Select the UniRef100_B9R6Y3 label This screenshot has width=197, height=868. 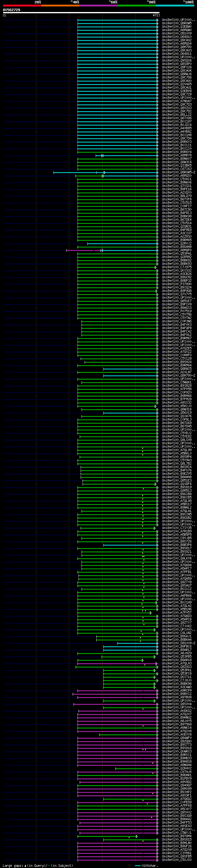[x=176, y=142]
